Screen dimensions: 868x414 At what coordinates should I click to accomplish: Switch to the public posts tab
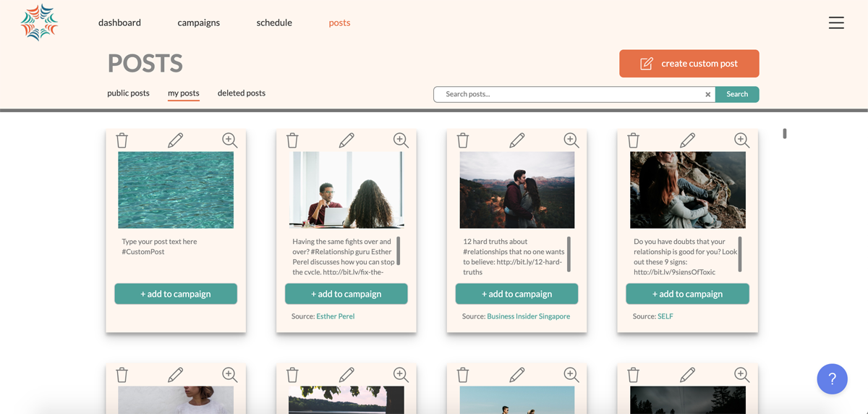128,93
